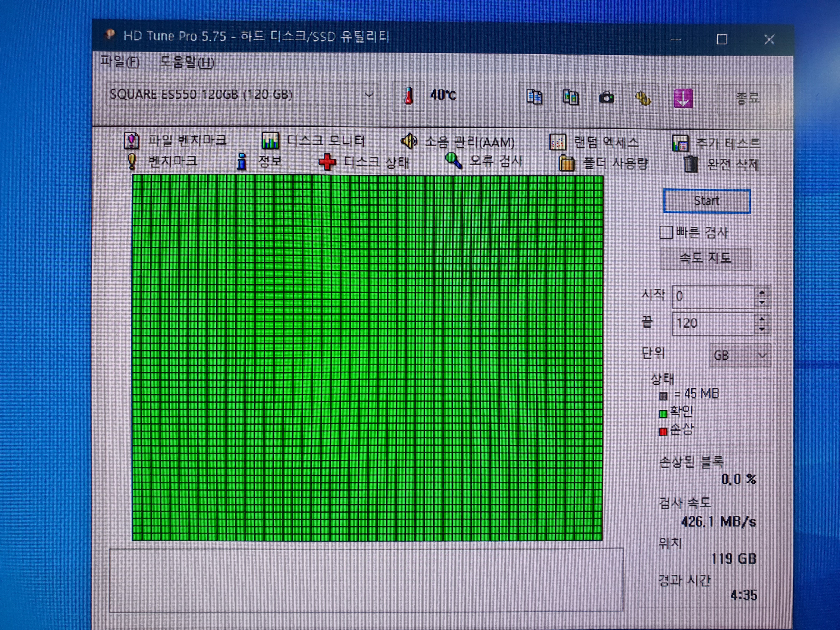Click the green block scan grid
The width and height of the screenshot is (840, 630).
[x=367, y=357]
